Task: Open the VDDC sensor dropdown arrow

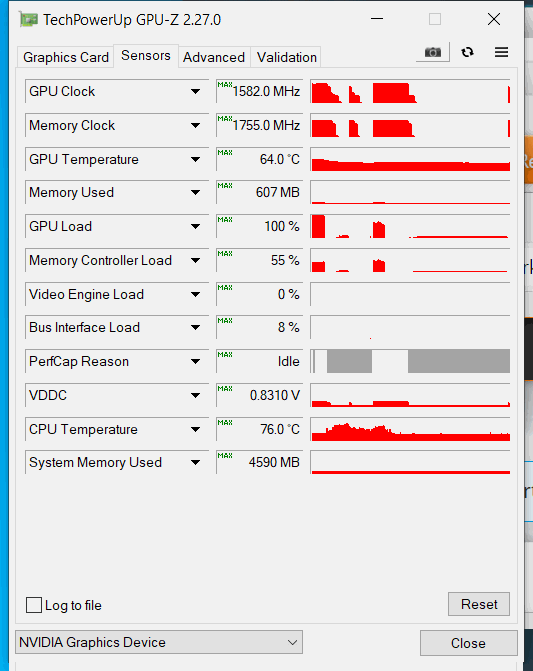Action: click(x=195, y=395)
